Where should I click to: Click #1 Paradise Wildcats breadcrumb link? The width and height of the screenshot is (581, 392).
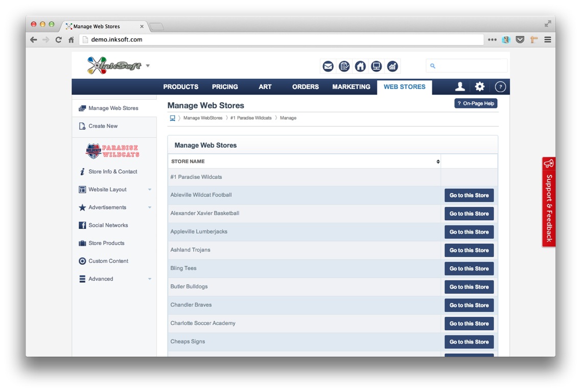pos(251,118)
